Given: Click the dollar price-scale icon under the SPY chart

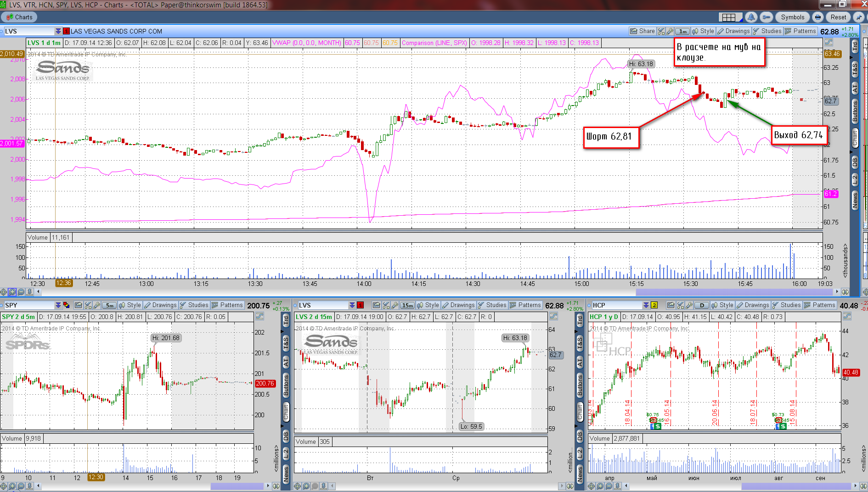Looking at the screenshot, I should pyautogui.click(x=30, y=486).
